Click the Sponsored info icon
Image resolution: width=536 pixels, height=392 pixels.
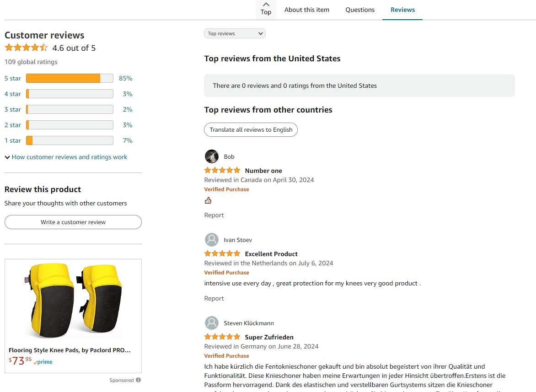pyautogui.click(x=138, y=380)
